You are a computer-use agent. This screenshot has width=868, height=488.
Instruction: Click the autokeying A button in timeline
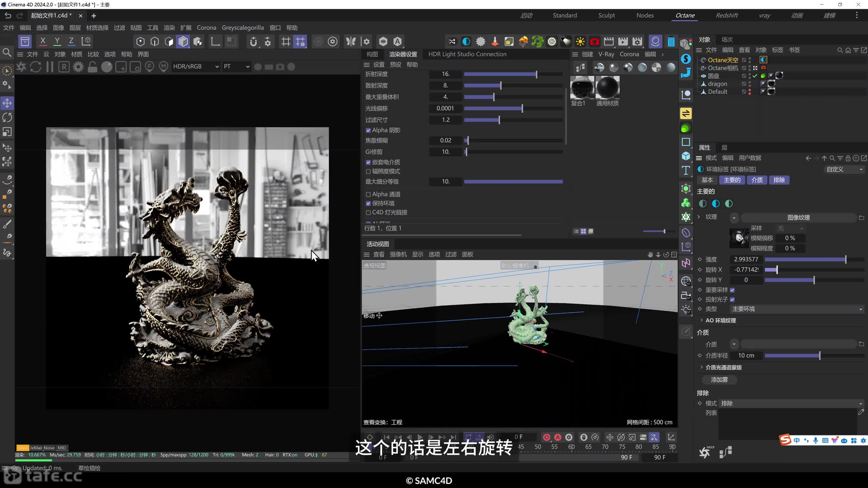pos(558,437)
